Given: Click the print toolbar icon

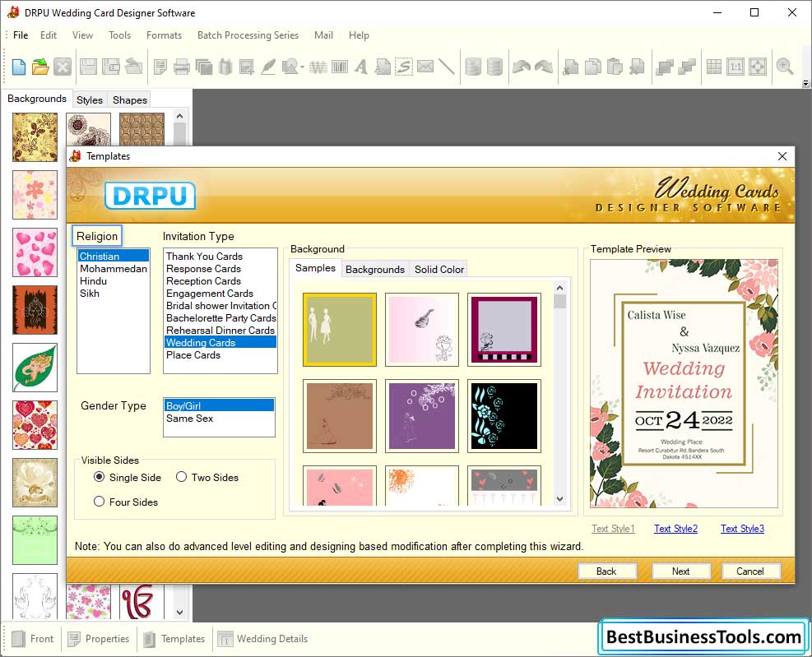Looking at the screenshot, I should coord(182,67).
